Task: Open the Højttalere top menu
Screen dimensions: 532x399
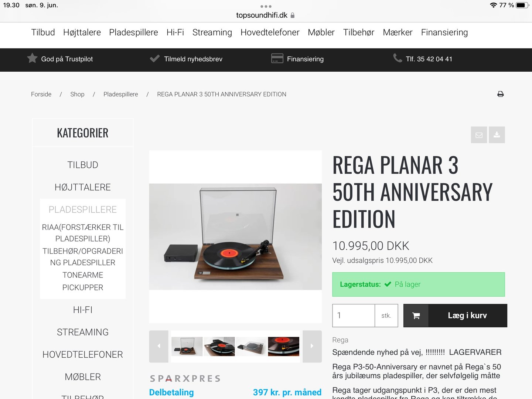Action: pos(82,33)
